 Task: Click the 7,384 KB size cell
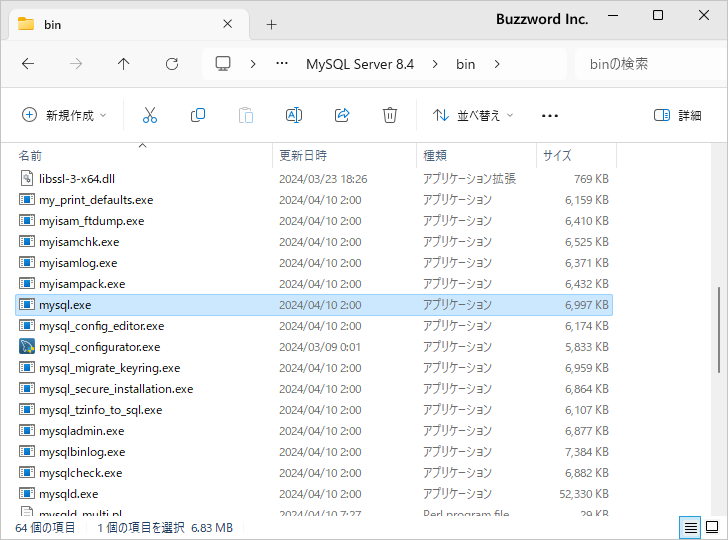pyautogui.click(x=586, y=452)
